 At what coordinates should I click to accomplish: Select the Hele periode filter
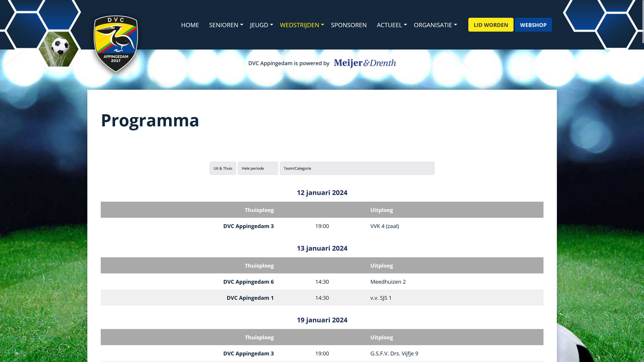(258, 168)
